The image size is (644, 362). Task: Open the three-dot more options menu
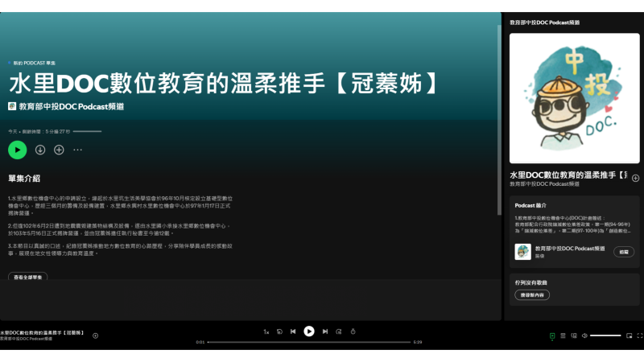coord(77,150)
